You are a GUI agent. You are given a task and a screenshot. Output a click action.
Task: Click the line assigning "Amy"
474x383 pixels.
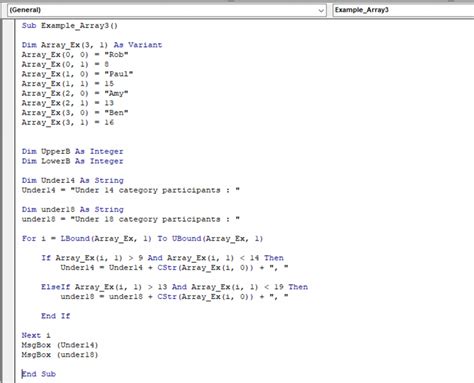[75, 93]
